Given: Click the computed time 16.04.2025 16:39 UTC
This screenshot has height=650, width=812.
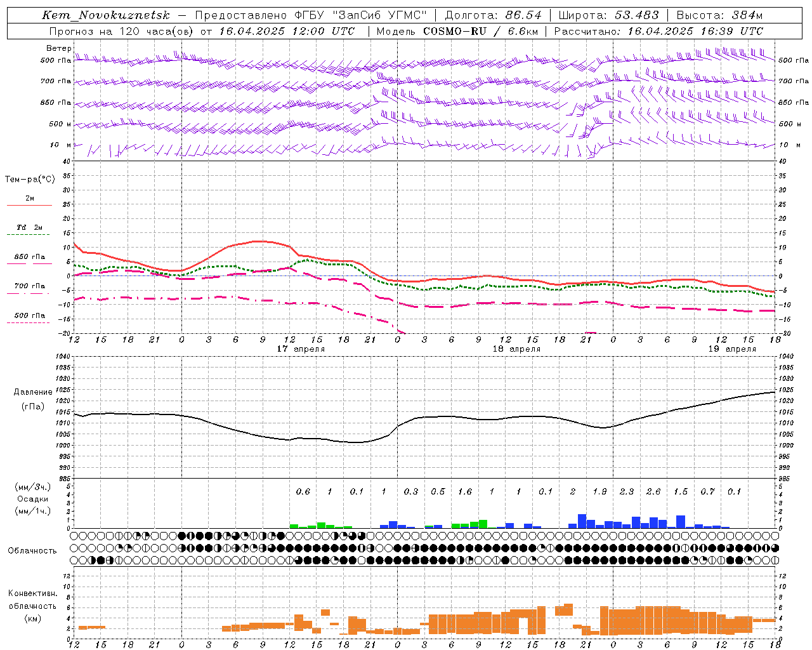Looking at the screenshot, I should tap(695, 31).
